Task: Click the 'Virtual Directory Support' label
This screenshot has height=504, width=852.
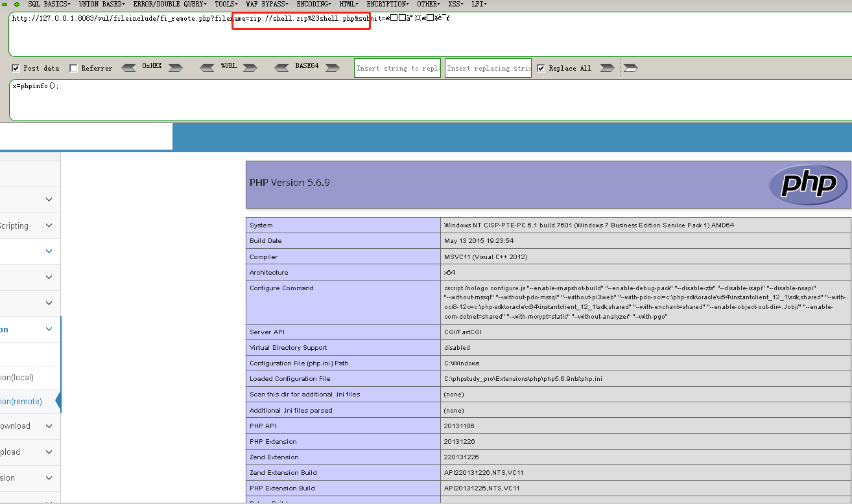Action: 289,348
